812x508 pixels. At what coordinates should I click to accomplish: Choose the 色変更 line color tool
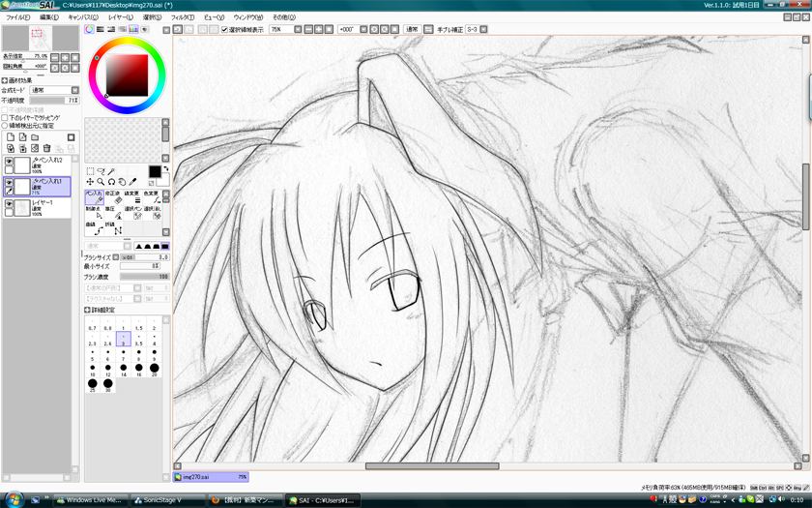[x=152, y=197]
